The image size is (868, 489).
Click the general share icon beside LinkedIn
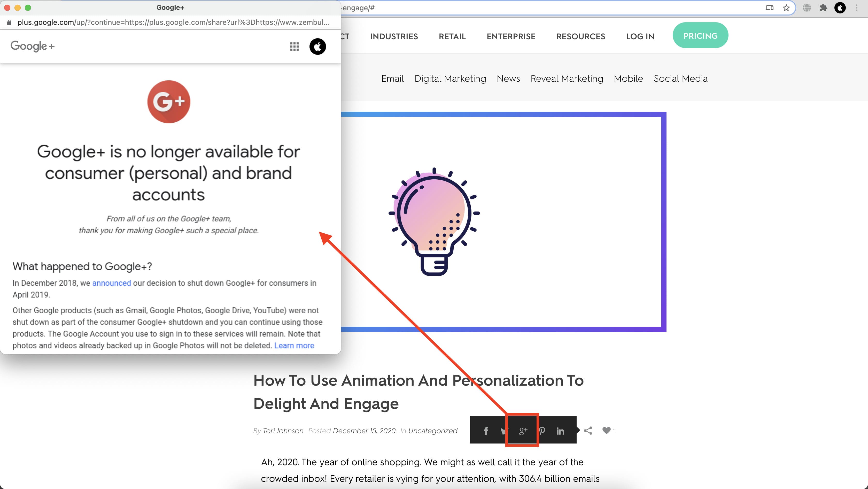pos(588,430)
